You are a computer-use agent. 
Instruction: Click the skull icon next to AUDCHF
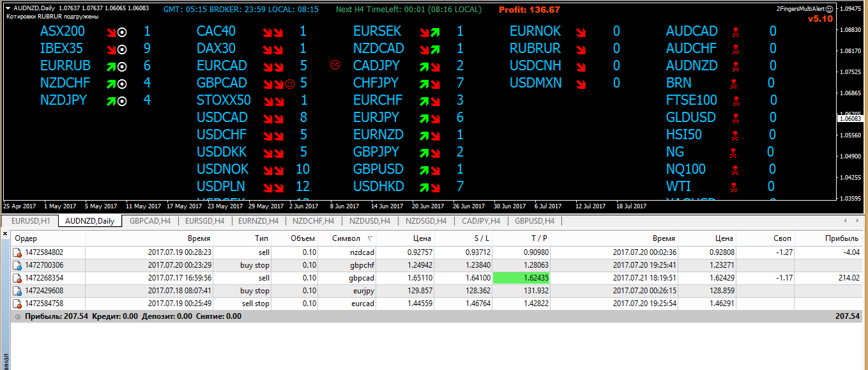(x=735, y=49)
